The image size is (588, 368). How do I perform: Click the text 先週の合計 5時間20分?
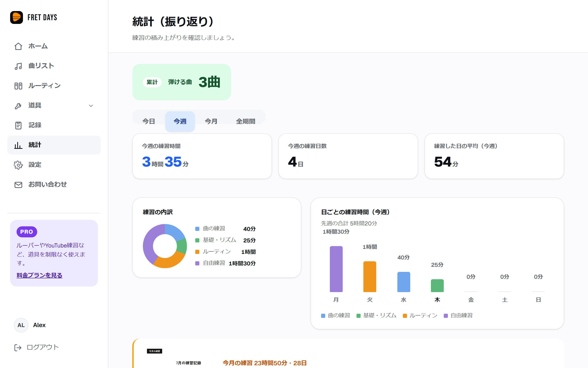(x=349, y=223)
